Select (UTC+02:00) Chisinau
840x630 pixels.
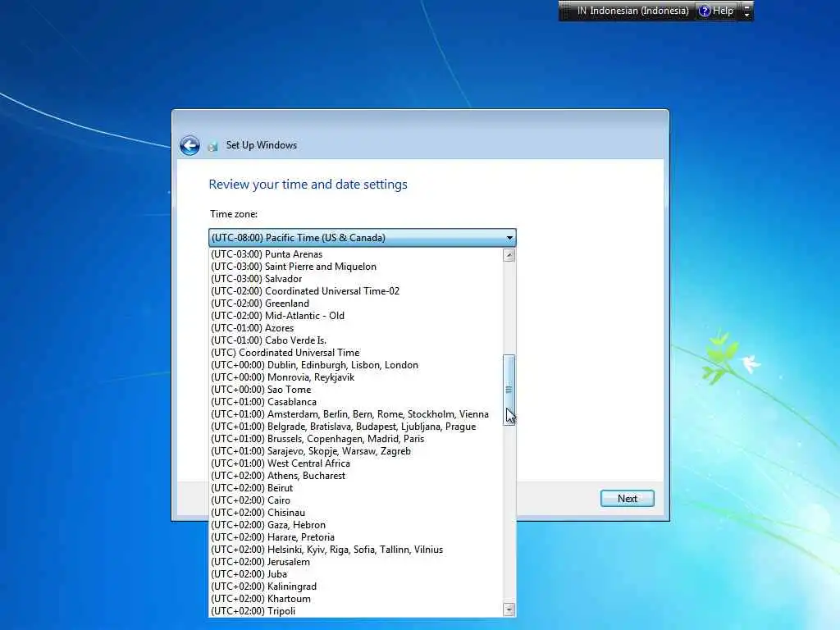pyautogui.click(x=356, y=513)
